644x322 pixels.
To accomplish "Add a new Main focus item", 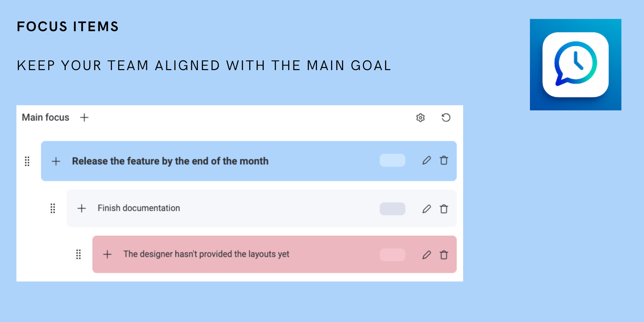I will [84, 117].
